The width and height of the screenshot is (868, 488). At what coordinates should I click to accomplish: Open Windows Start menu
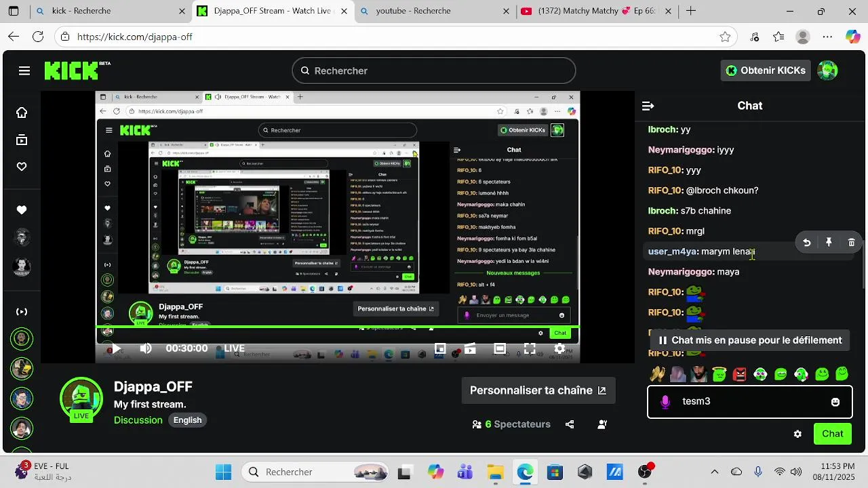(x=223, y=472)
